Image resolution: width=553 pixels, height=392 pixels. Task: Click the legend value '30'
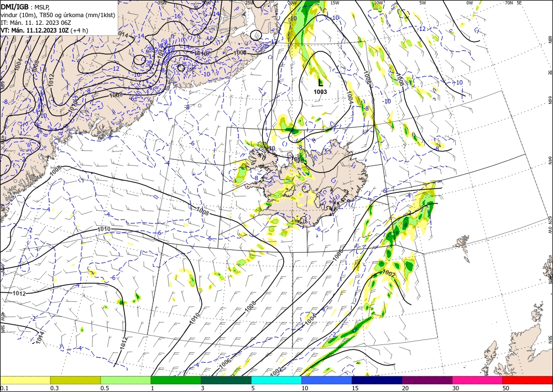point(456,388)
